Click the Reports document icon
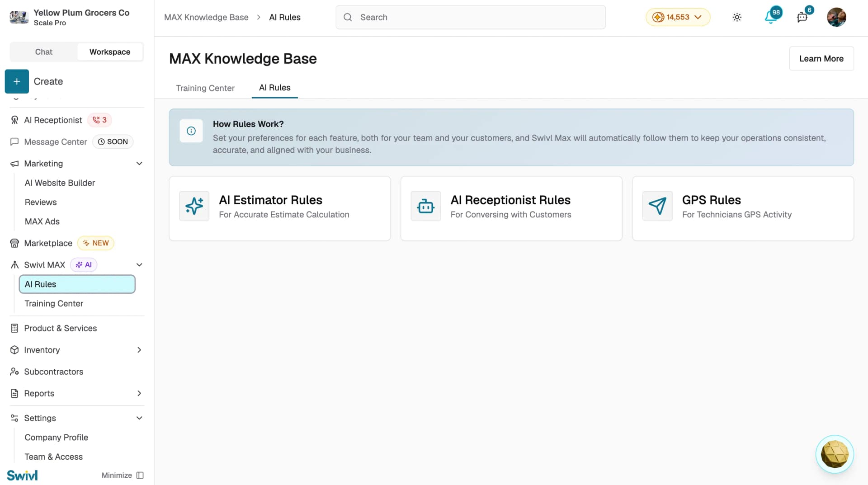868x485 pixels. (14, 393)
